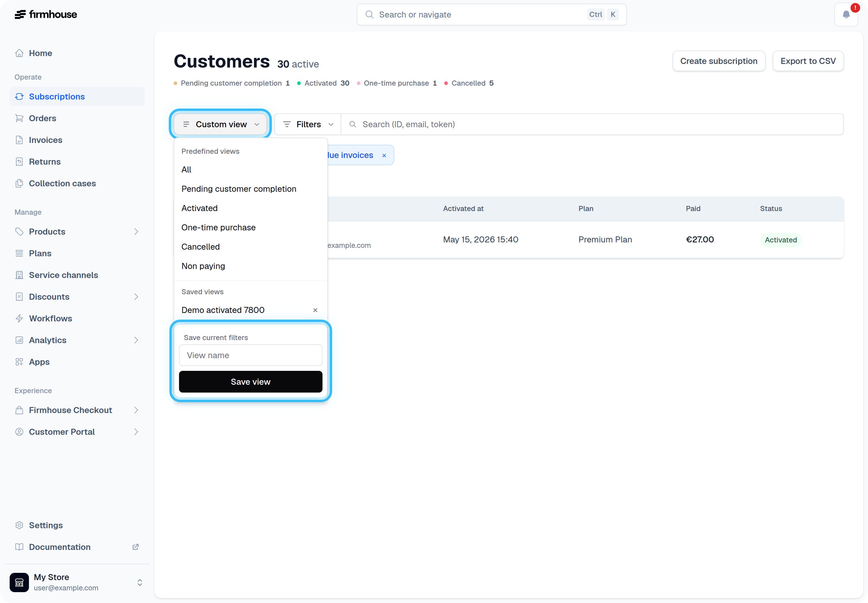
Task: Open the My Store account switcher
Action: (140, 582)
